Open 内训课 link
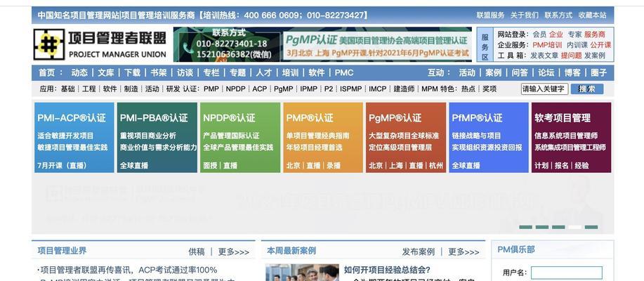 tap(577, 45)
